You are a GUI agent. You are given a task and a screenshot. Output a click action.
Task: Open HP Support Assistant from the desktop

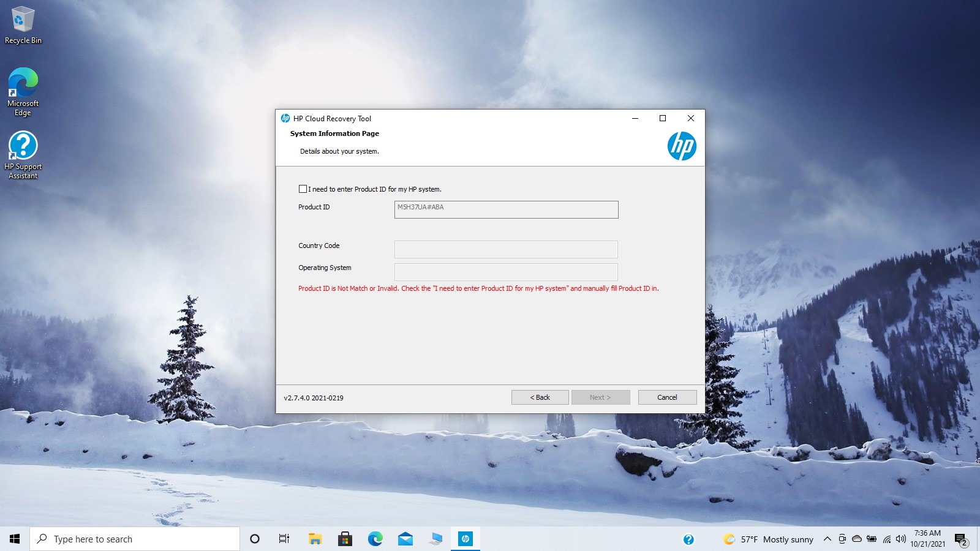point(23,150)
